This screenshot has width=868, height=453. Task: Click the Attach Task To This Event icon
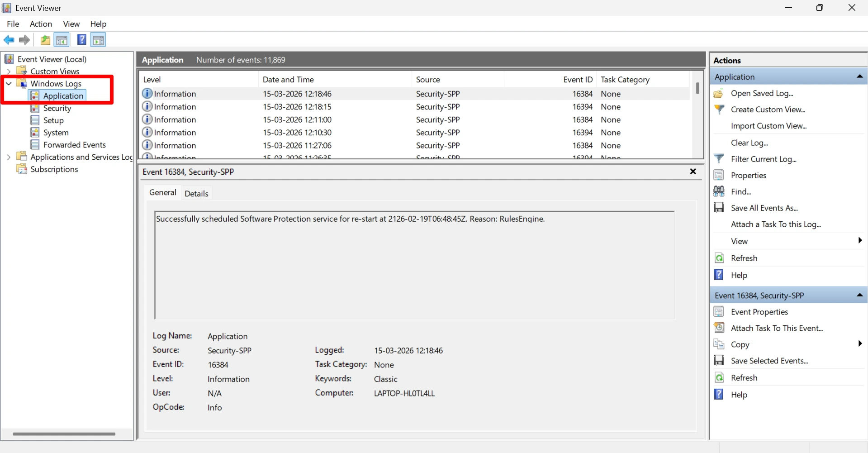(719, 328)
